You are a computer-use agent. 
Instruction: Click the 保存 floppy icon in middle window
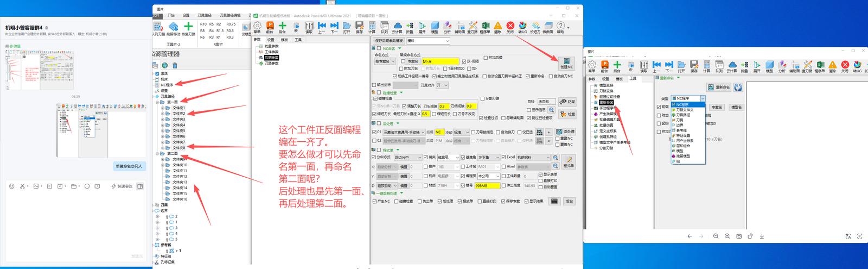coord(359,26)
